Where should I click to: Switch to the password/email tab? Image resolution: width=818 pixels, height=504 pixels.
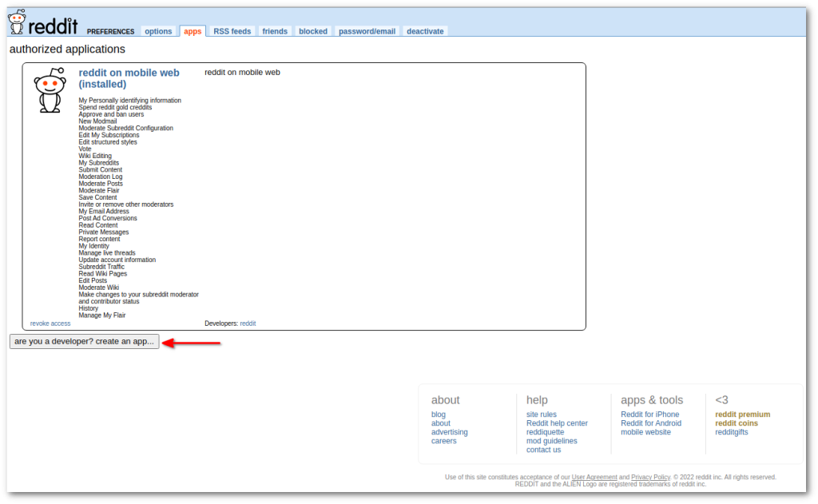(x=367, y=31)
